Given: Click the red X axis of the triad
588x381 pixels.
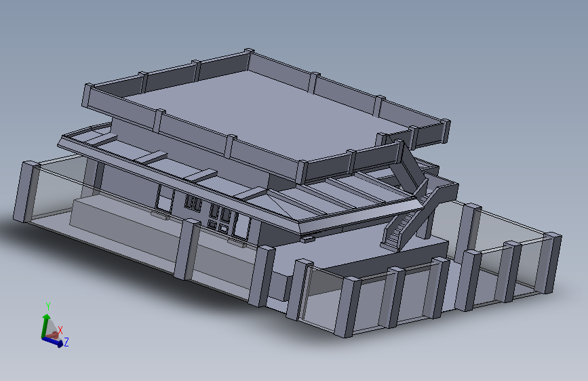Looking at the screenshot, I should coord(53,335).
